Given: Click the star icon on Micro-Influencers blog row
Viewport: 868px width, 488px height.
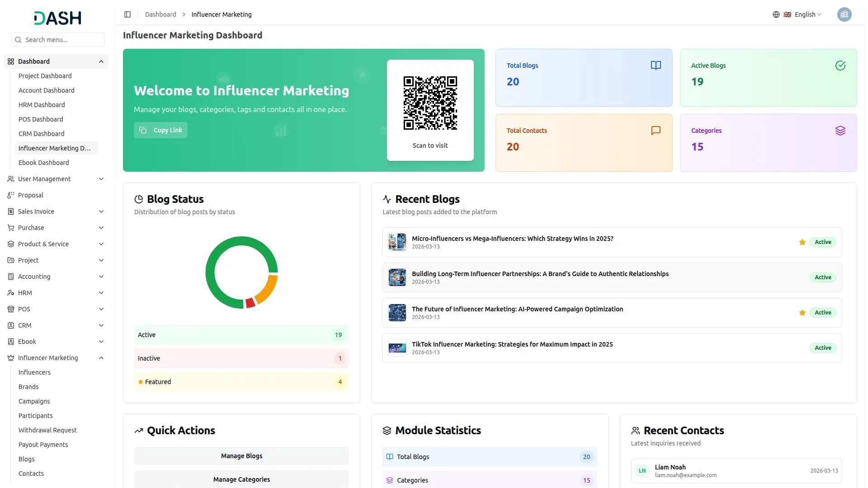Looking at the screenshot, I should click(x=802, y=242).
